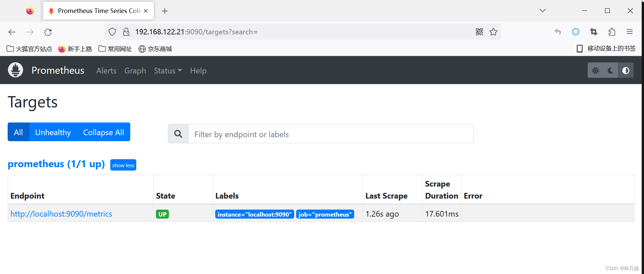644x274 pixels.
Task: Click the show less button
Action: tap(123, 165)
